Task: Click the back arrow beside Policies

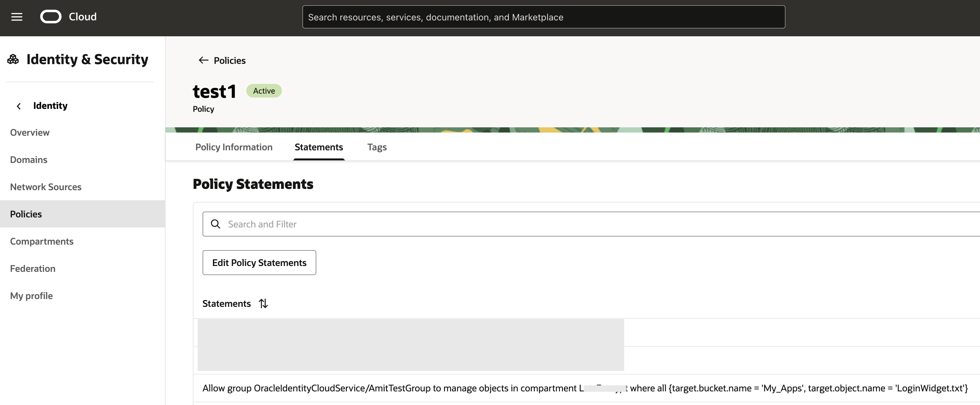Action: pyautogui.click(x=204, y=60)
